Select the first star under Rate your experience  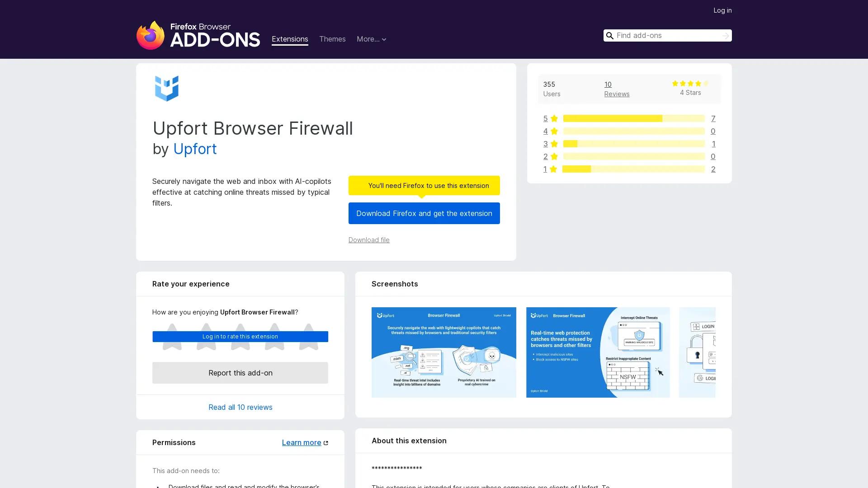[172, 337]
